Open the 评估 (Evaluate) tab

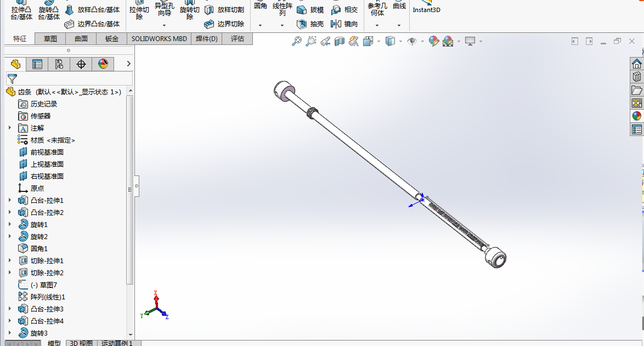[x=238, y=39]
